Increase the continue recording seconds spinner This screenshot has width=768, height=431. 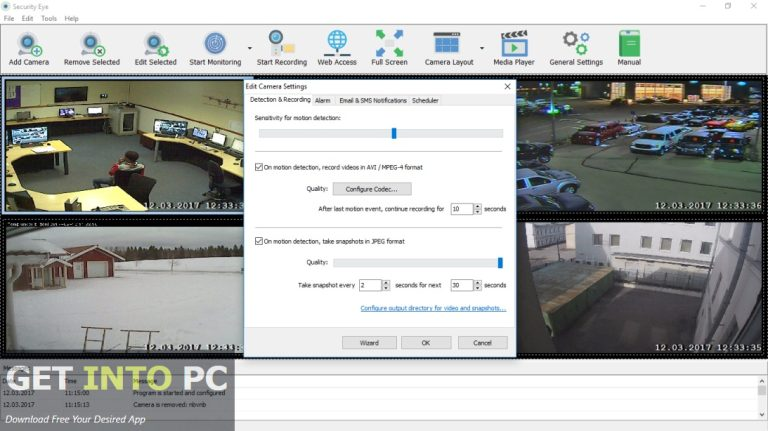click(478, 206)
